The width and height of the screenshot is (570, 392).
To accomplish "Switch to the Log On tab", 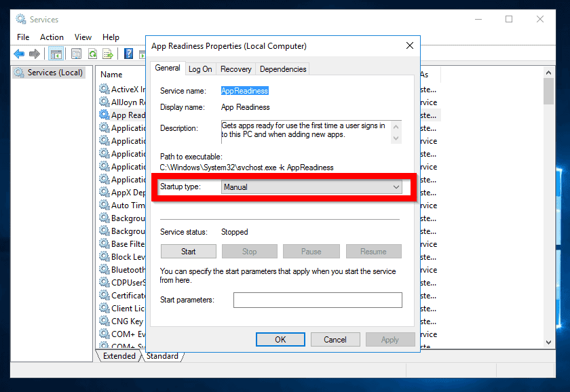I will tap(200, 68).
